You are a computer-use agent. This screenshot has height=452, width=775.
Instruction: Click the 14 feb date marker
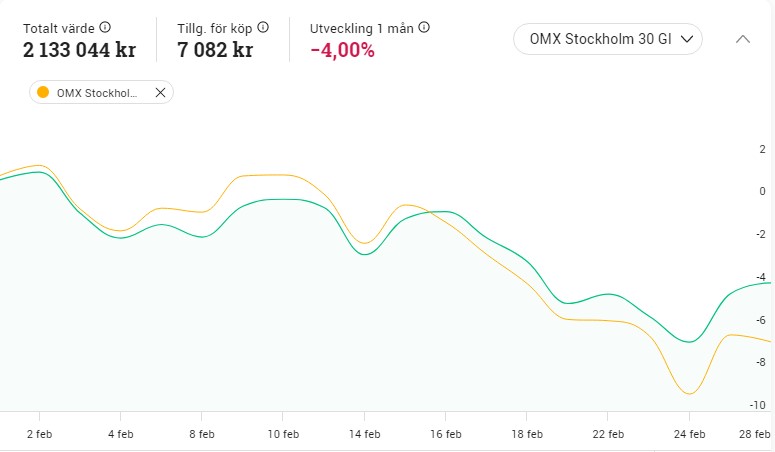365,434
